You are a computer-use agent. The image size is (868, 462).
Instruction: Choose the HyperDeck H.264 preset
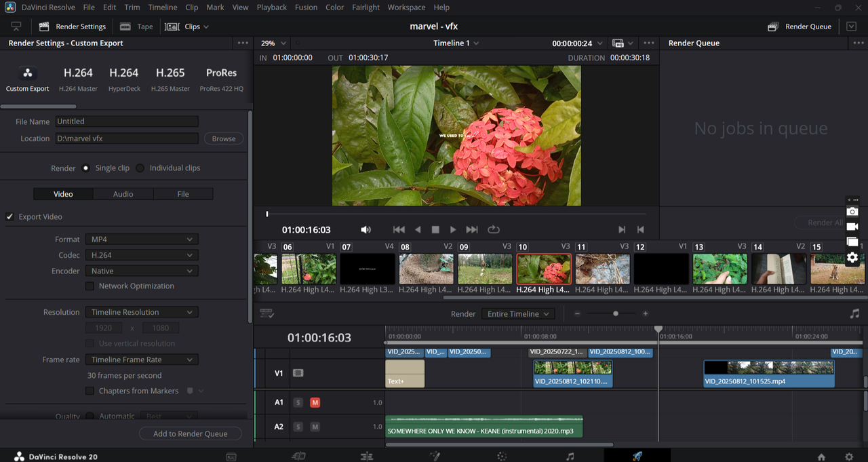pos(124,79)
